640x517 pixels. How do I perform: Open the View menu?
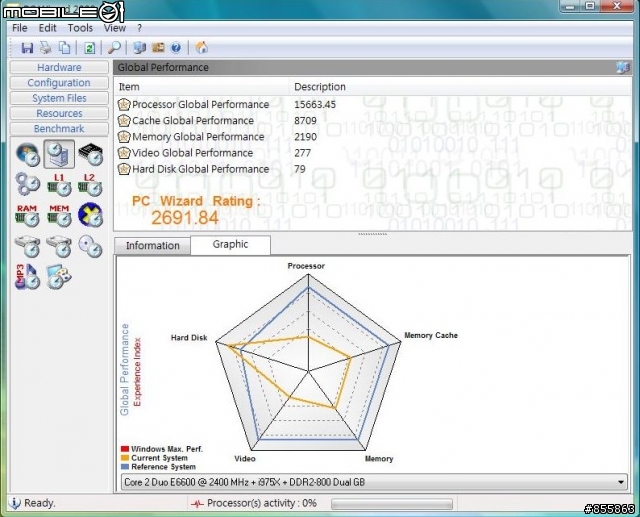(x=114, y=28)
